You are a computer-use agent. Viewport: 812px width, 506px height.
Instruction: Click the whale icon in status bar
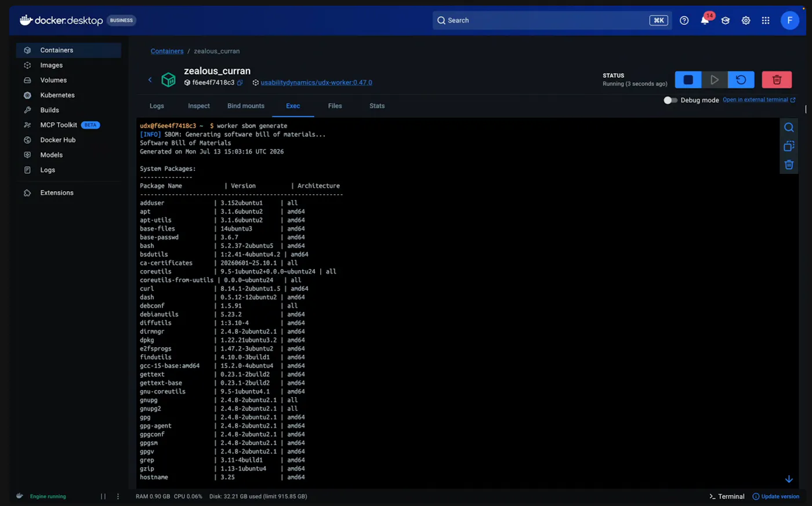20,496
